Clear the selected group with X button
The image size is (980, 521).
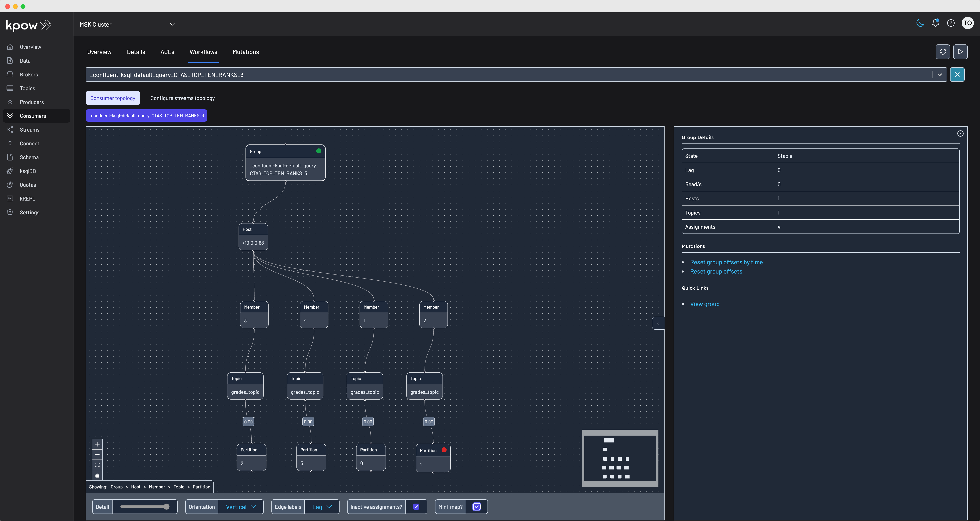point(957,75)
